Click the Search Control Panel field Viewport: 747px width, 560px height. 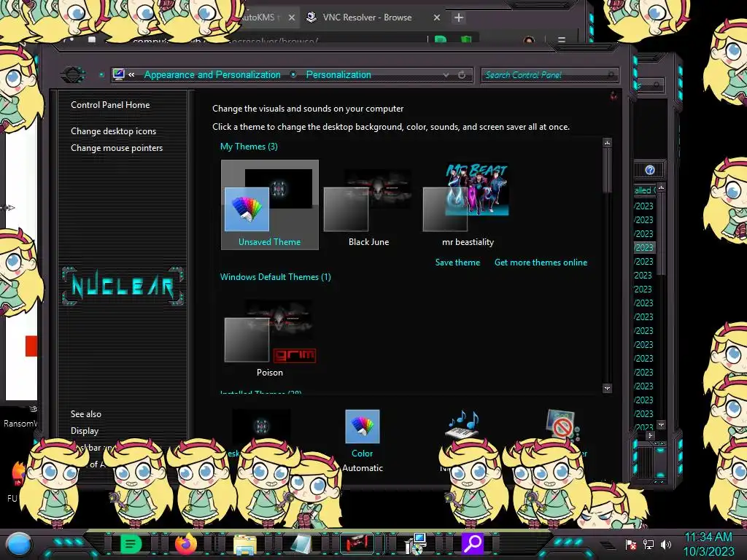click(550, 75)
